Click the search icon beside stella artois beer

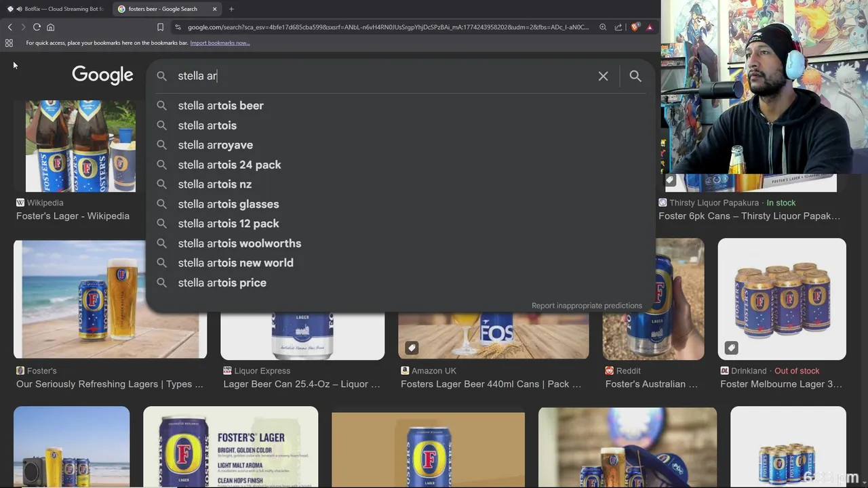161,106
